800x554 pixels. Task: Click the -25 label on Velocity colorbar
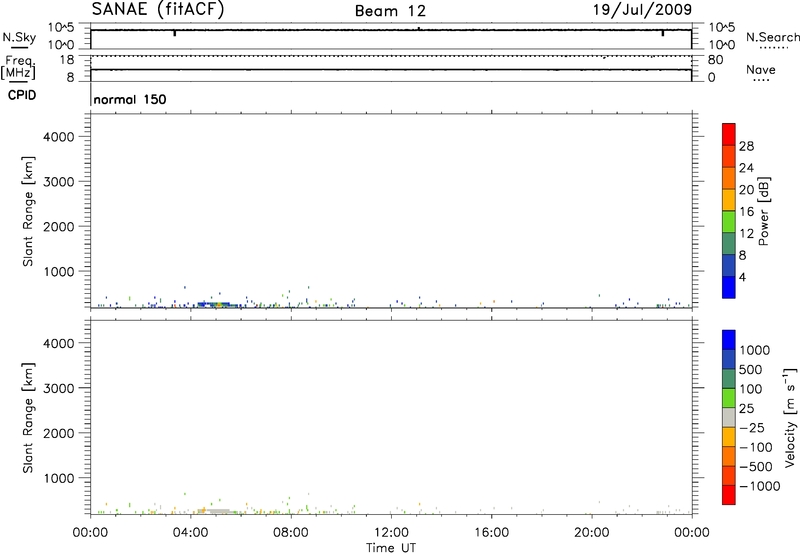752,427
